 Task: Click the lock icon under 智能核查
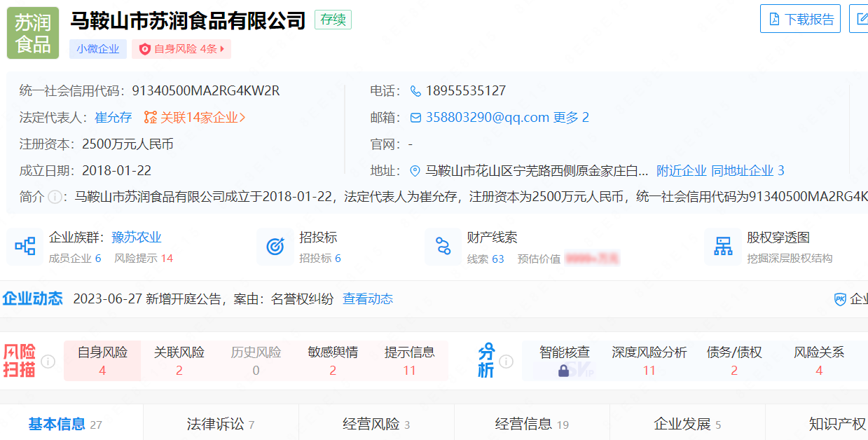pos(564,371)
